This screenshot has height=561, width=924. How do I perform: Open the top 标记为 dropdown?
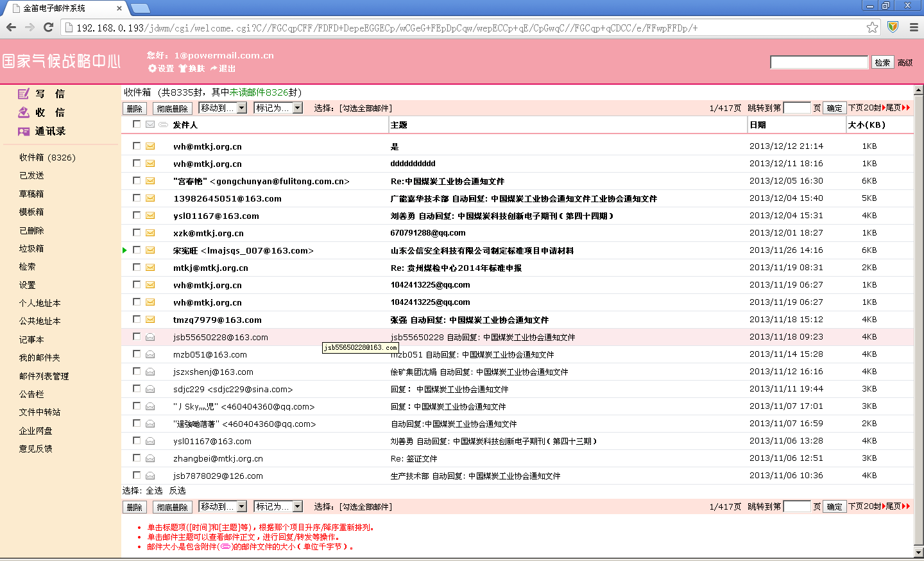pos(297,108)
